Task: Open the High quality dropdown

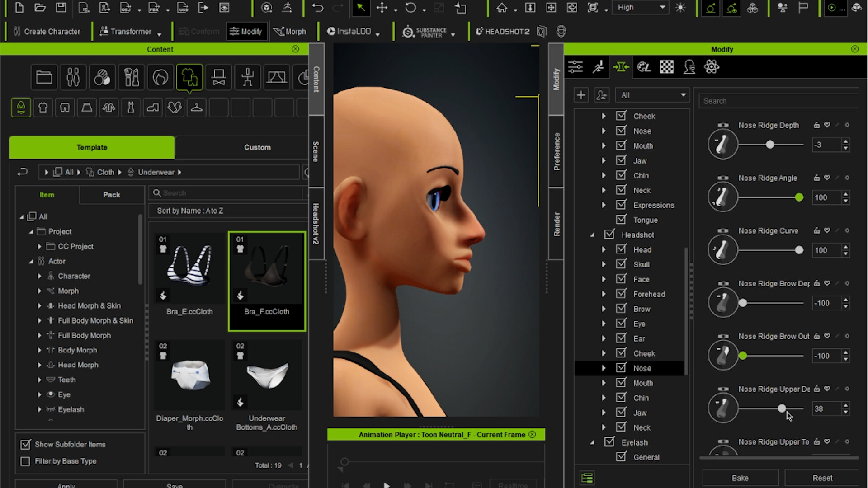Action: [640, 8]
